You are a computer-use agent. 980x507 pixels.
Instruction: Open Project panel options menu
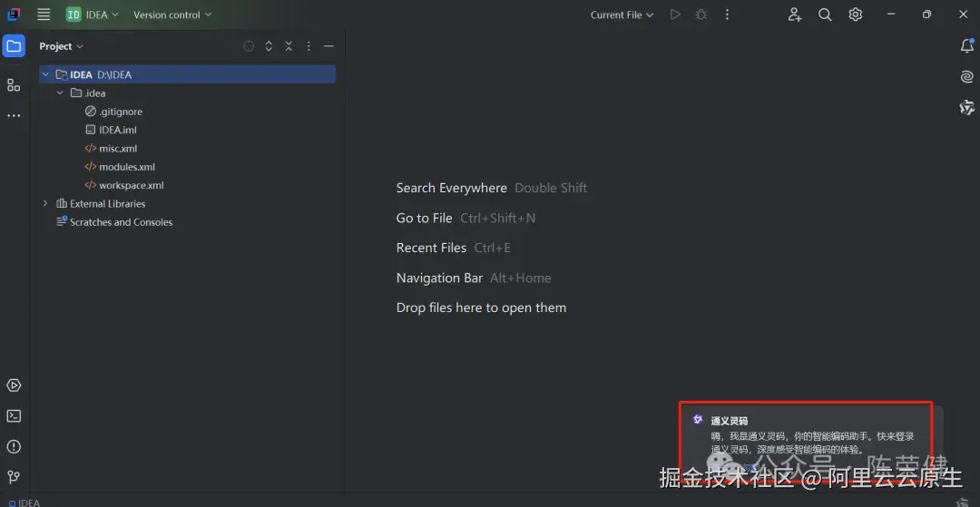pos(309,46)
